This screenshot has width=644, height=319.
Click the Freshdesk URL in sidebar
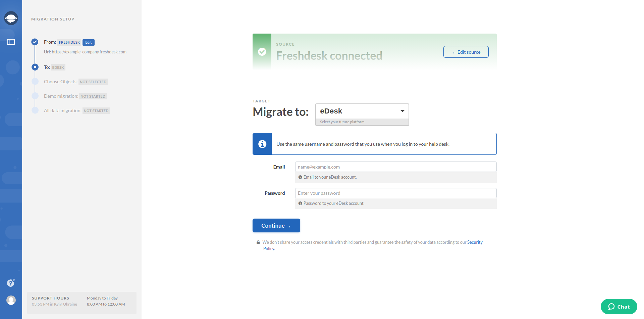pyautogui.click(x=89, y=52)
